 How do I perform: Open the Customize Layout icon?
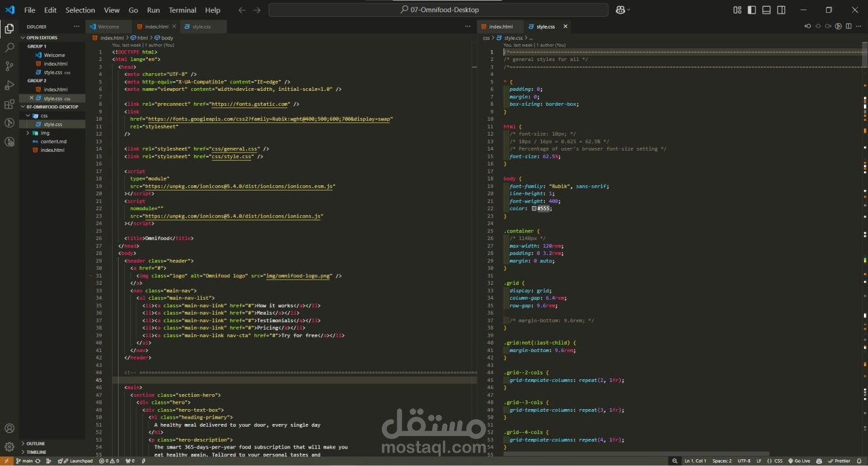(737, 10)
